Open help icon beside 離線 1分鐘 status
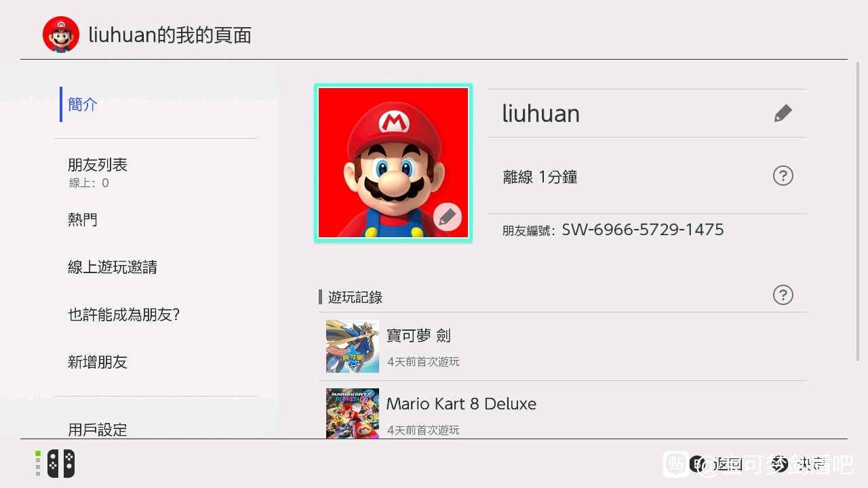Screen dimensions: 868x488 click(783, 176)
